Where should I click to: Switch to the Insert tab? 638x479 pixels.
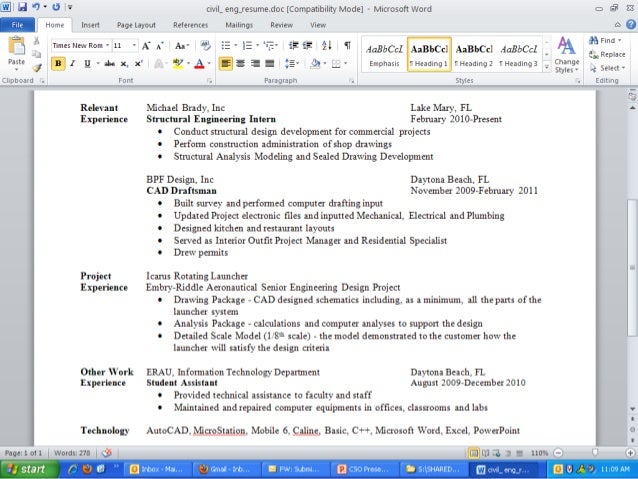coord(90,25)
